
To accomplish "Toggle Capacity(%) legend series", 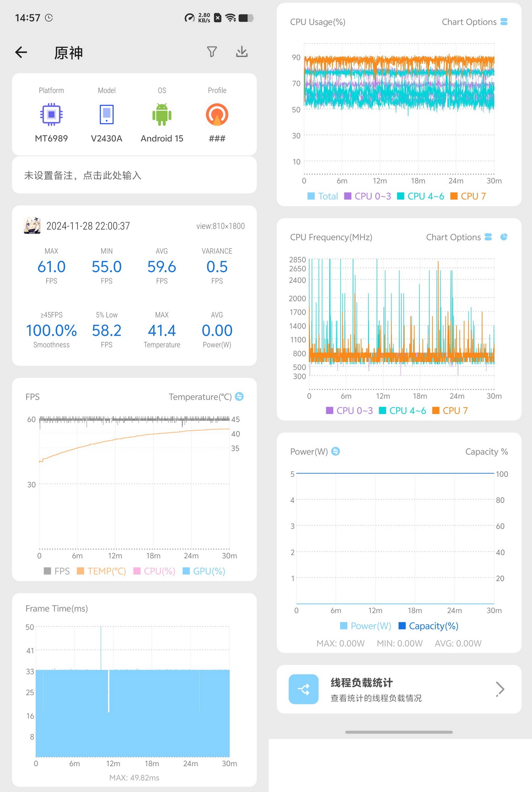I will click(x=429, y=626).
